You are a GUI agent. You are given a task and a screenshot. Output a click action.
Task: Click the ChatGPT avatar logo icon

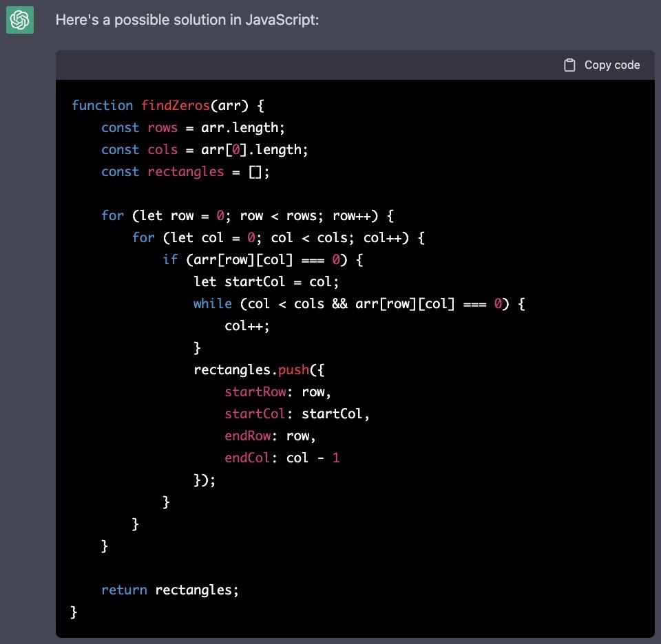(20, 20)
